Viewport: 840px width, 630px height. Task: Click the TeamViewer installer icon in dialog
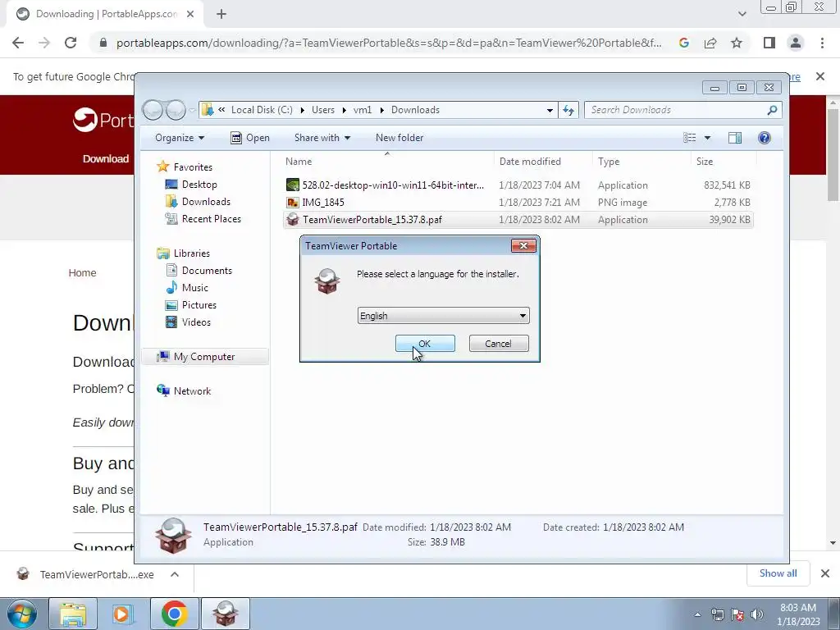326,281
